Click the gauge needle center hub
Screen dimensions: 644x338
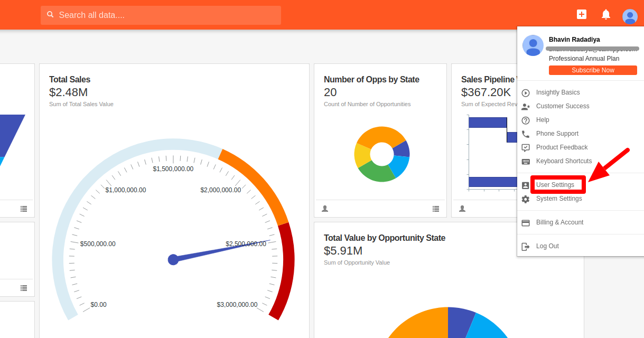[x=173, y=259]
